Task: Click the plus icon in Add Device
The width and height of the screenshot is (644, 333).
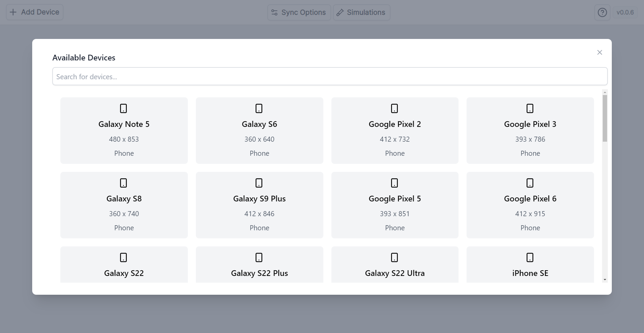Action: click(13, 12)
